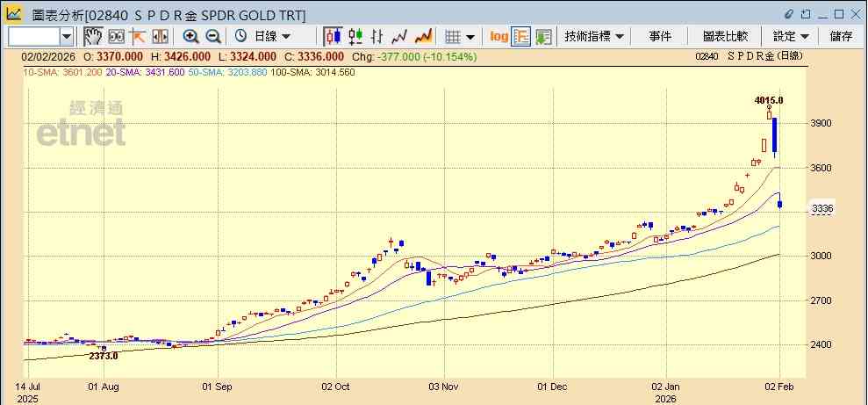This screenshot has width=868, height=405.
Task: Click the 3336 current price tag
Action: click(822, 209)
